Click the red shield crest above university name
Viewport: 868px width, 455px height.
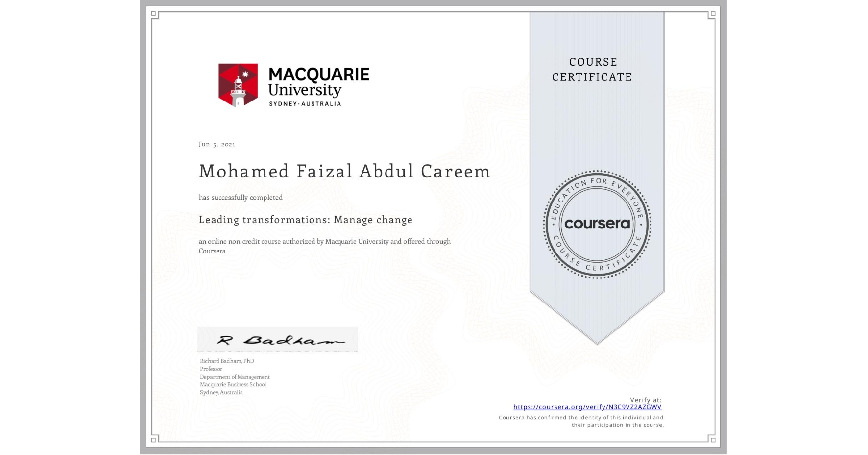click(x=239, y=84)
